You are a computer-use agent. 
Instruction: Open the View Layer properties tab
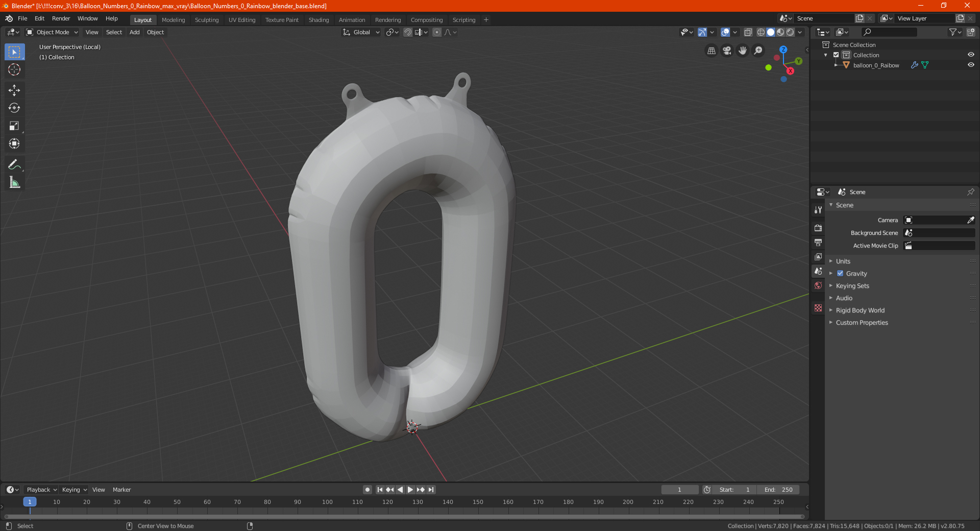(818, 256)
